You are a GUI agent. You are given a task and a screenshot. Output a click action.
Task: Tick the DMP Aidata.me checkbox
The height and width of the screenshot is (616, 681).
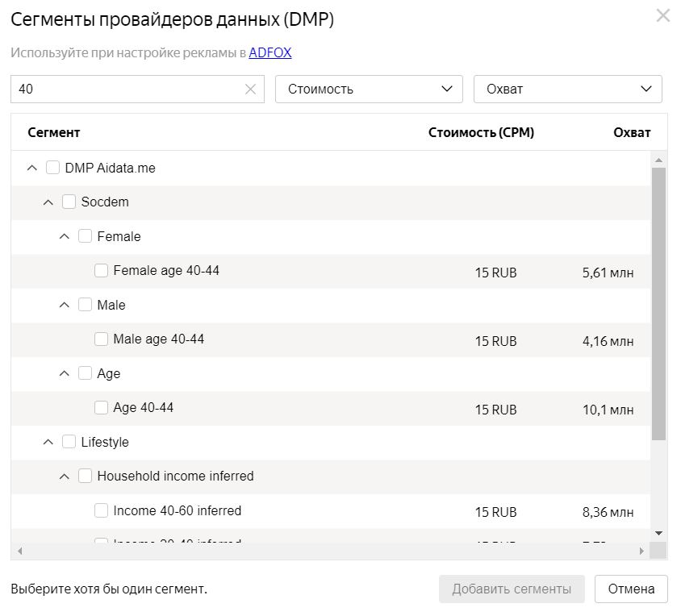[52, 168]
